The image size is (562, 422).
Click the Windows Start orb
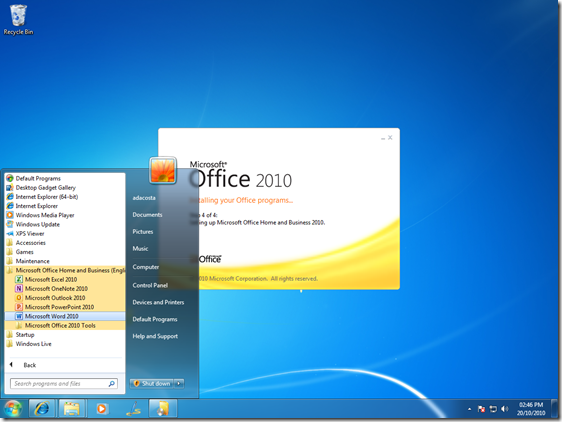pos(13,409)
